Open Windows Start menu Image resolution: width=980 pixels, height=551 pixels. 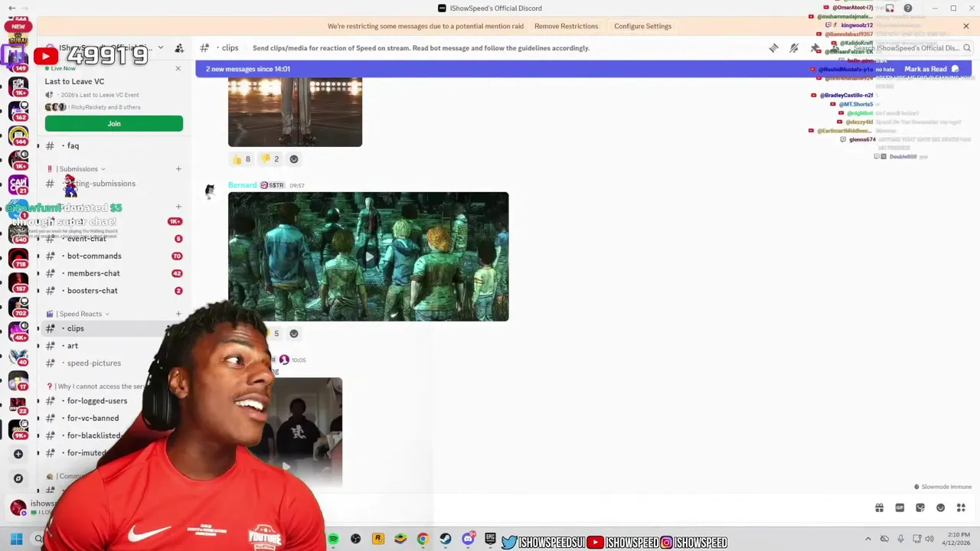pos(16,539)
